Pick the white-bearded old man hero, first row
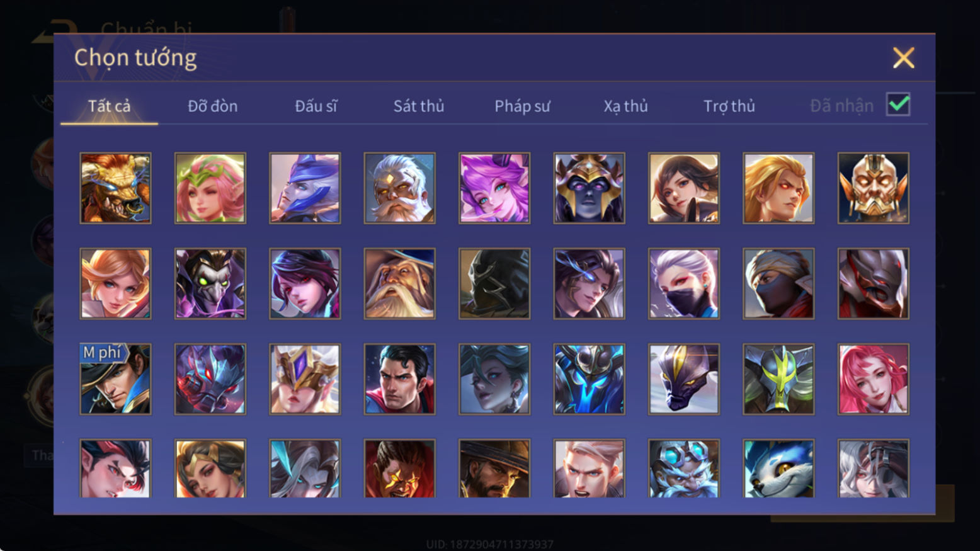Image resolution: width=980 pixels, height=551 pixels. (x=399, y=188)
